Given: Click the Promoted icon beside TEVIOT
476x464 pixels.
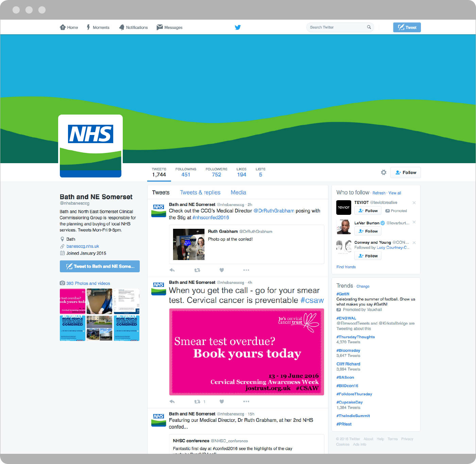Looking at the screenshot, I should click(387, 211).
